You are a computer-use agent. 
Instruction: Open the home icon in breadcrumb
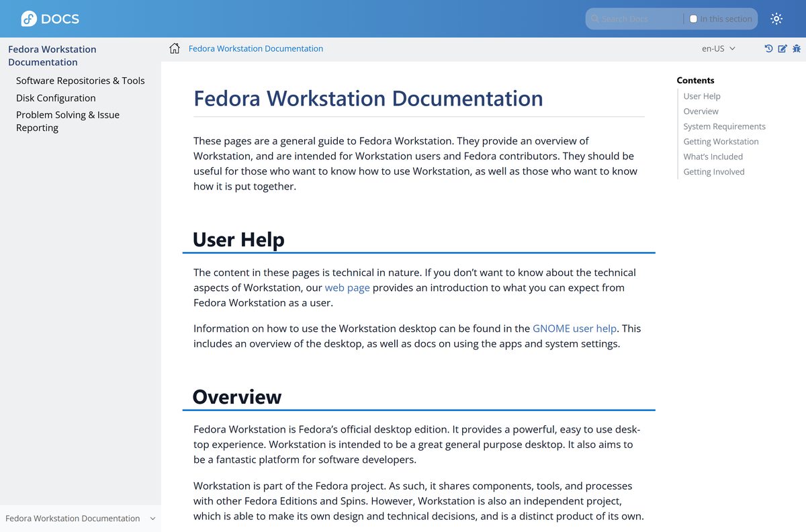[x=175, y=48]
